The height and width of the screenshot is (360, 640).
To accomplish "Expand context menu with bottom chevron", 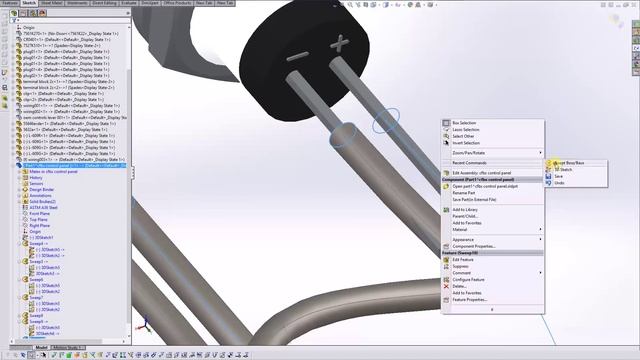I will 492,310.
